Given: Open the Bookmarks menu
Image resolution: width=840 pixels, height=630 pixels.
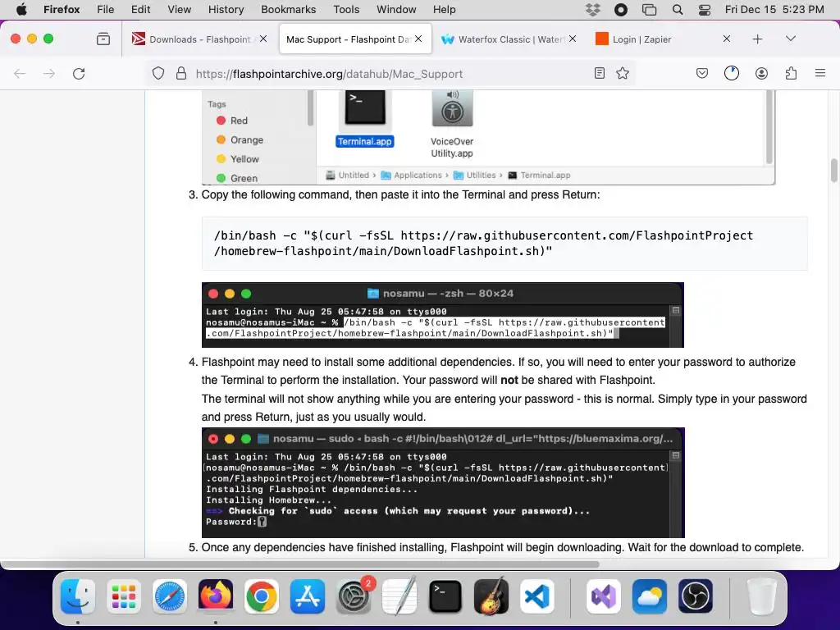Looking at the screenshot, I should [x=288, y=10].
